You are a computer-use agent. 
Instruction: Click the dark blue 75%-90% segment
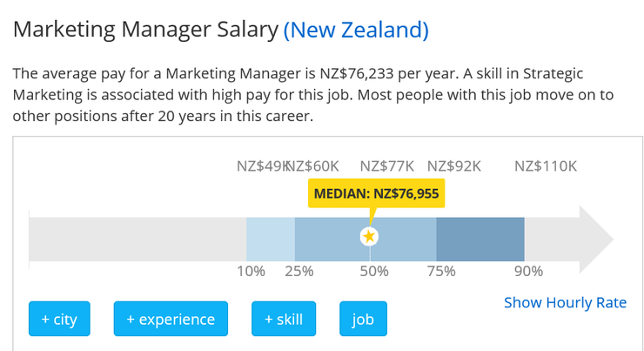tap(480, 240)
